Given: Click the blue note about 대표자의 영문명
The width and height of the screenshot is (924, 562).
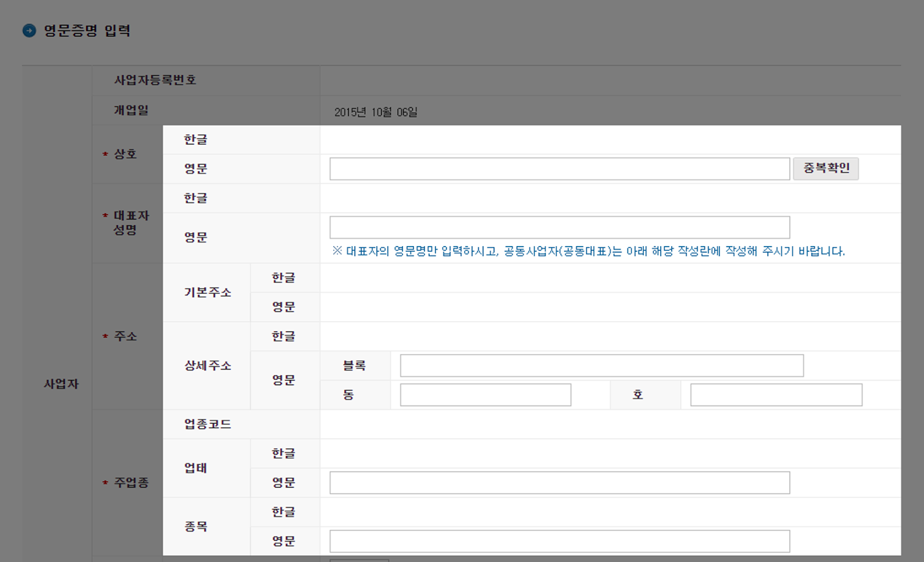Looking at the screenshot, I should coord(588,251).
